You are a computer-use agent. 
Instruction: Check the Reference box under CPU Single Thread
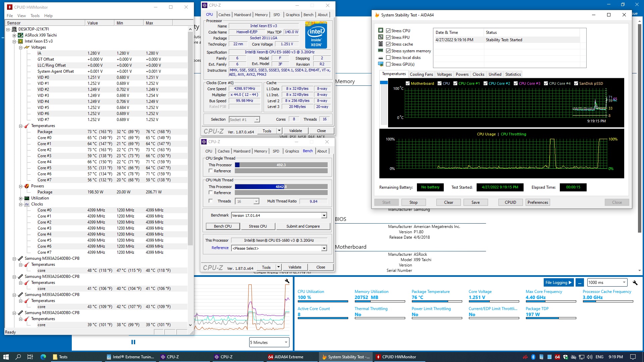[211, 171]
